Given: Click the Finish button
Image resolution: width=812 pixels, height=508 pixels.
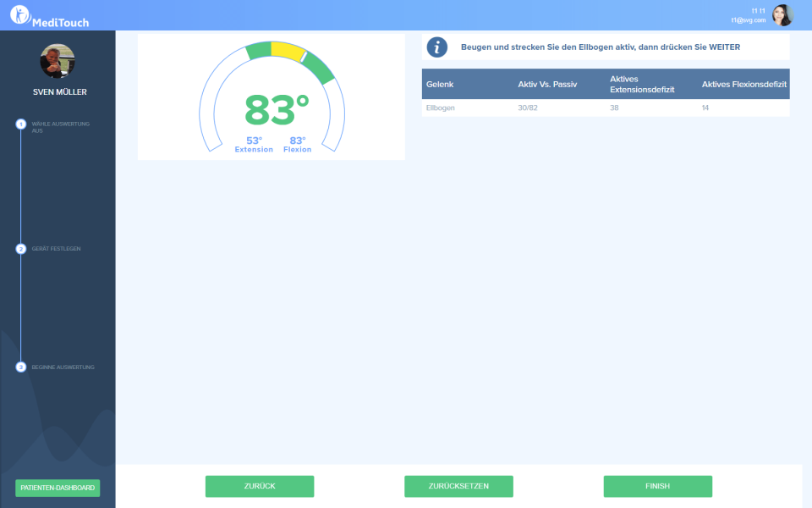Looking at the screenshot, I should pyautogui.click(x=657, y=486).
